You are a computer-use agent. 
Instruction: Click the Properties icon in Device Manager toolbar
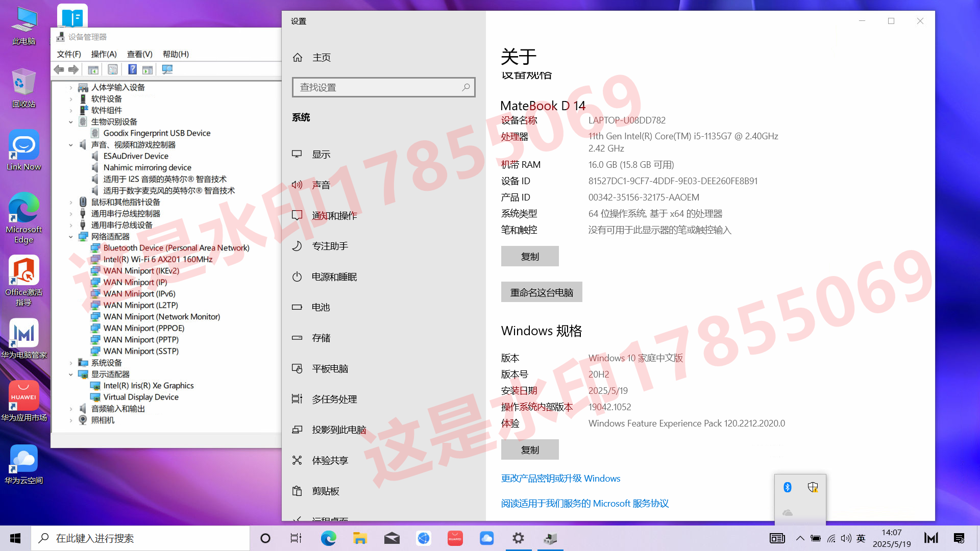[113, 69]
